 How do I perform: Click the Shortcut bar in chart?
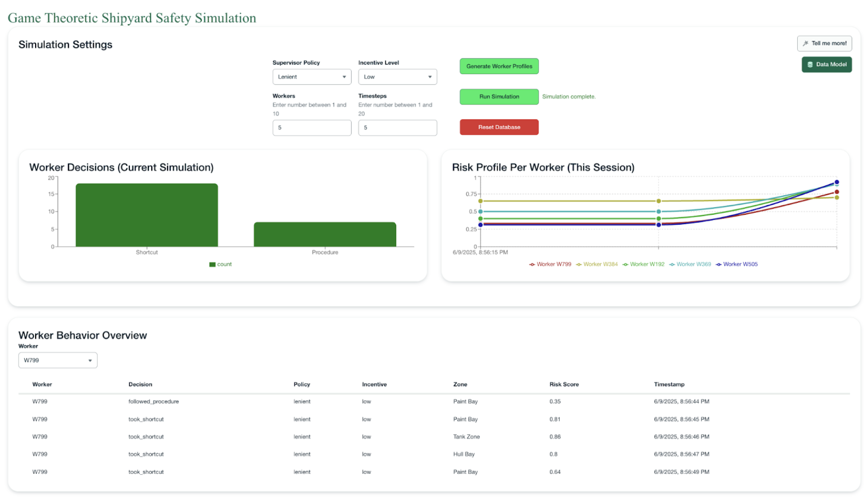pyautogui.click(x=146, y=215)
